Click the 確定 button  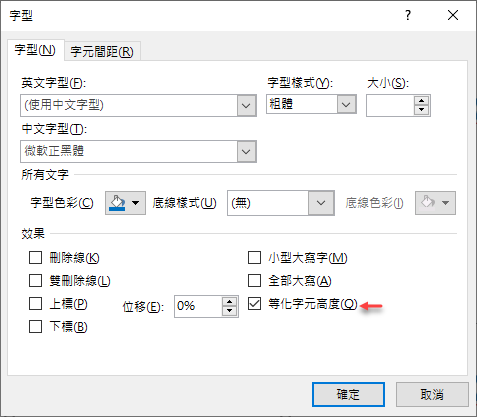(348, 395)
